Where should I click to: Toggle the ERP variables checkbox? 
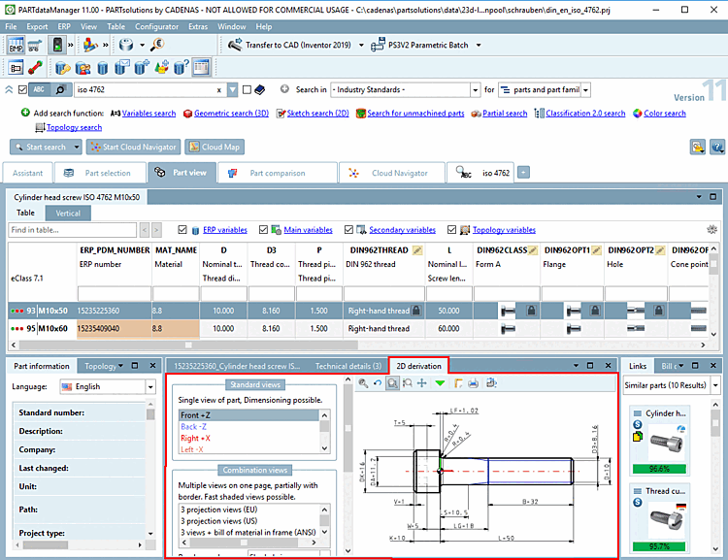pos(182,229)
